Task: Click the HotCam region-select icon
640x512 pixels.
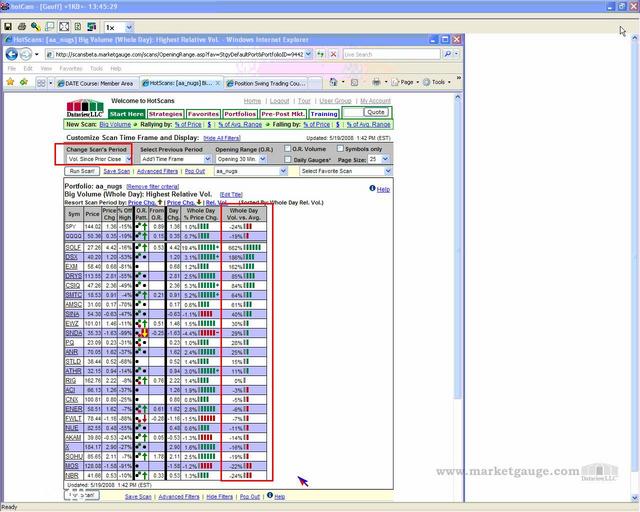Action: (x=49, y=27)
